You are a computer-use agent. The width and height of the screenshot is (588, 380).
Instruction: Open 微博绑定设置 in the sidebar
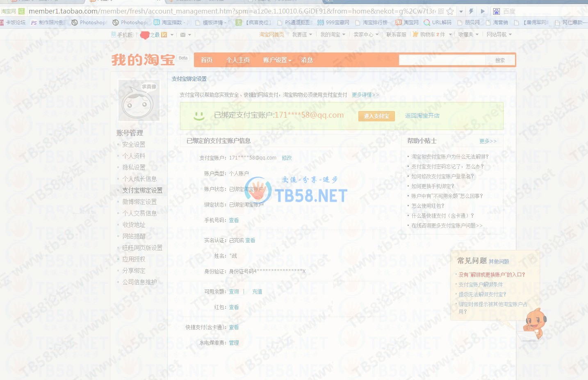[139, 202]
